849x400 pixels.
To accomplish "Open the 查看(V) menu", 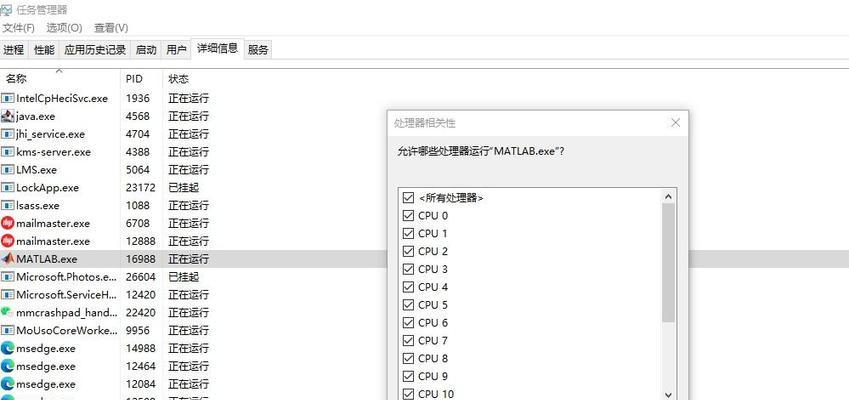I will pyautogui.click(x=111, y=28).
